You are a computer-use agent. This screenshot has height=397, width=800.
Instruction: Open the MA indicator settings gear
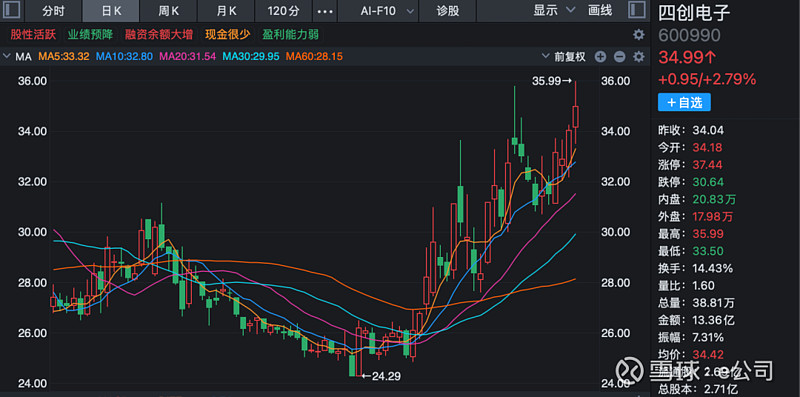(638, 57)
